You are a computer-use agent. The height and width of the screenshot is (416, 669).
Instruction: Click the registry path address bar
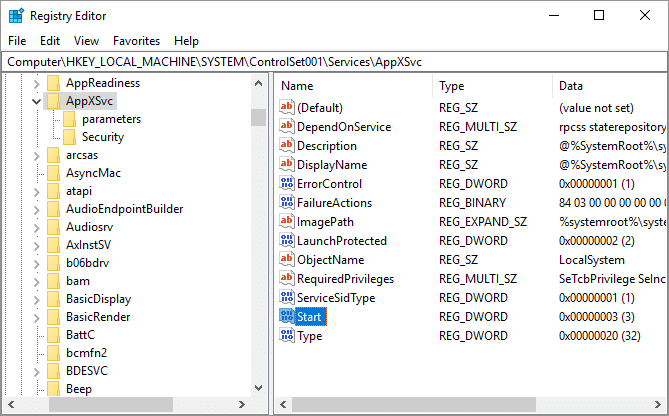pos(334,61)
